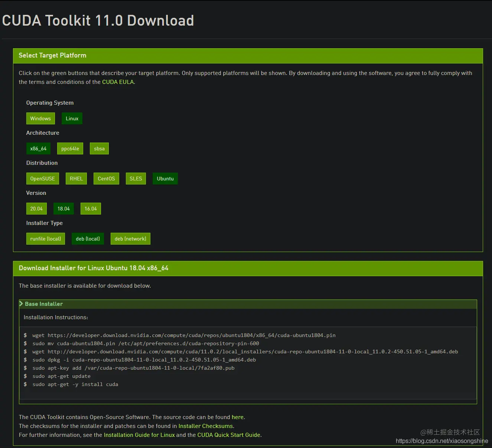492x448 pixels.
Task: Click the 'Installer Type' label
Action: tap(44, 223)
